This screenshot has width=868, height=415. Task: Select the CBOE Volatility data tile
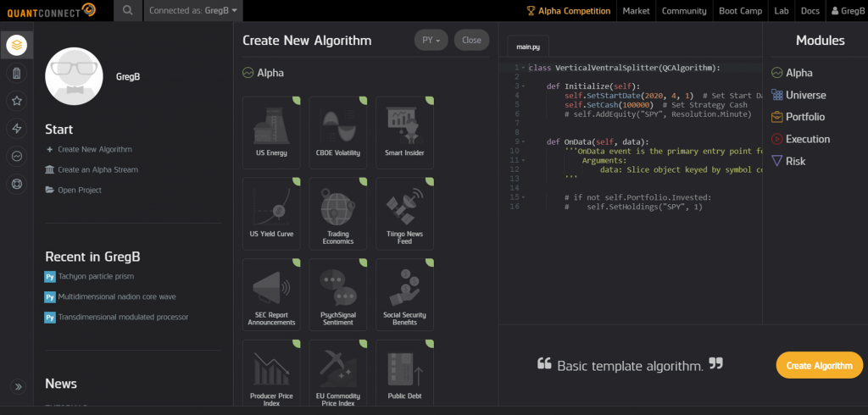[x=337, y=133]
